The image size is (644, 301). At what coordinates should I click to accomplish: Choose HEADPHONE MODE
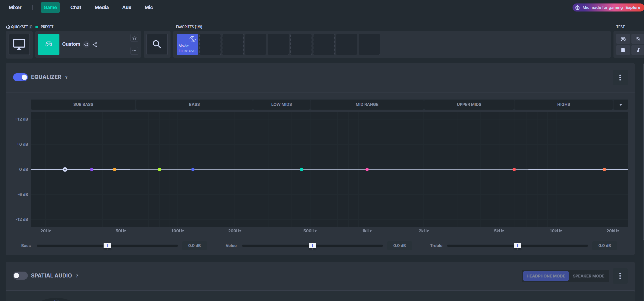(x=546, y=276)
